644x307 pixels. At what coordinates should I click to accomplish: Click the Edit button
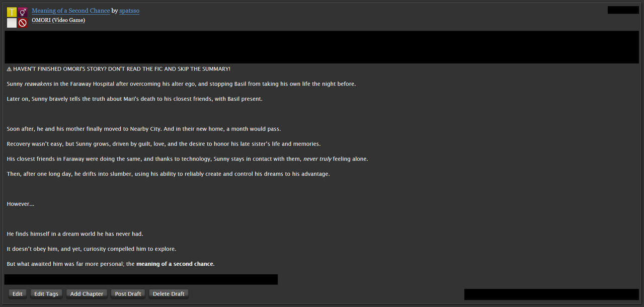point(18,294)
